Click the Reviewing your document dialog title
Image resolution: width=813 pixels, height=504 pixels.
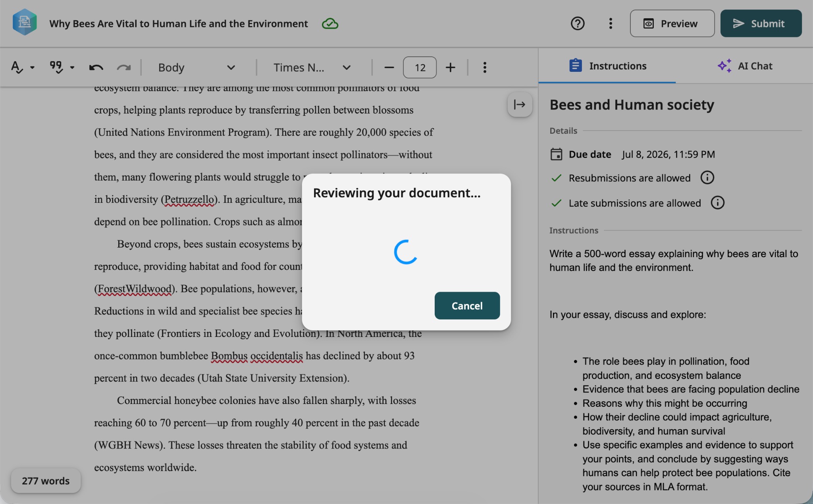pos(397,193)
